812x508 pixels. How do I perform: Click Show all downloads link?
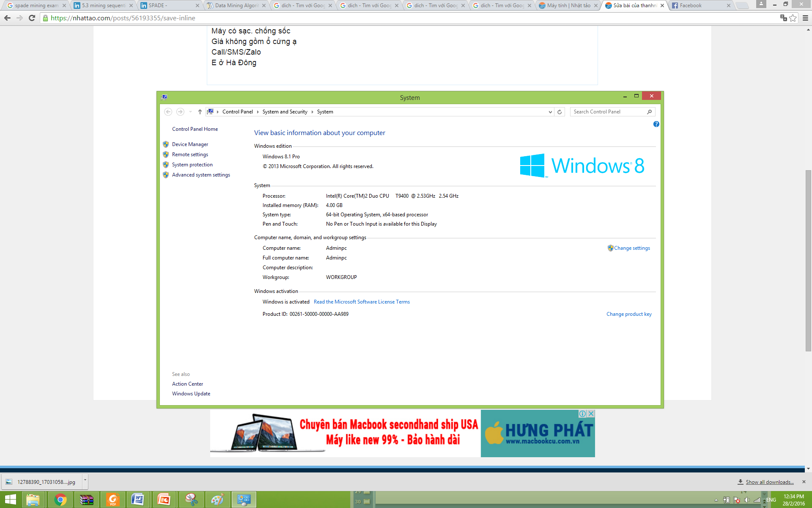pos(769,482)
